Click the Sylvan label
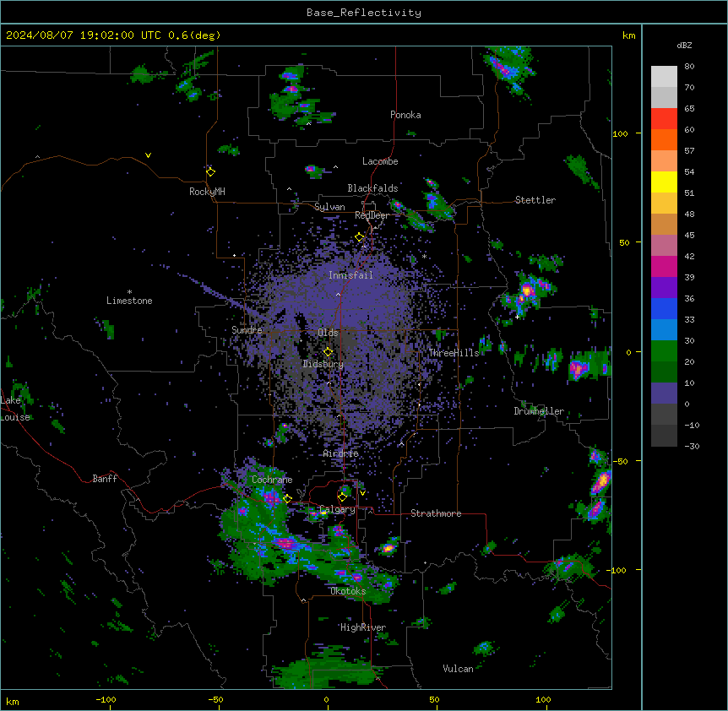 pos(329,207)
